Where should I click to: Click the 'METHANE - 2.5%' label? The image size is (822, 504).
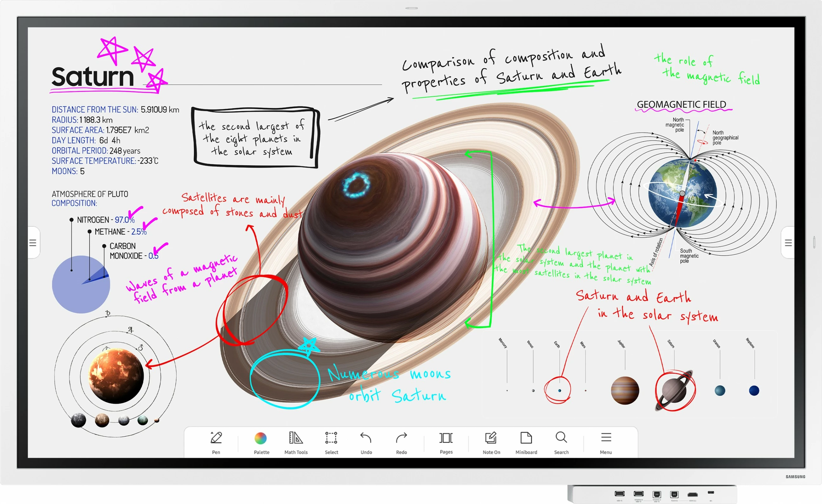[x=121, y=232]
